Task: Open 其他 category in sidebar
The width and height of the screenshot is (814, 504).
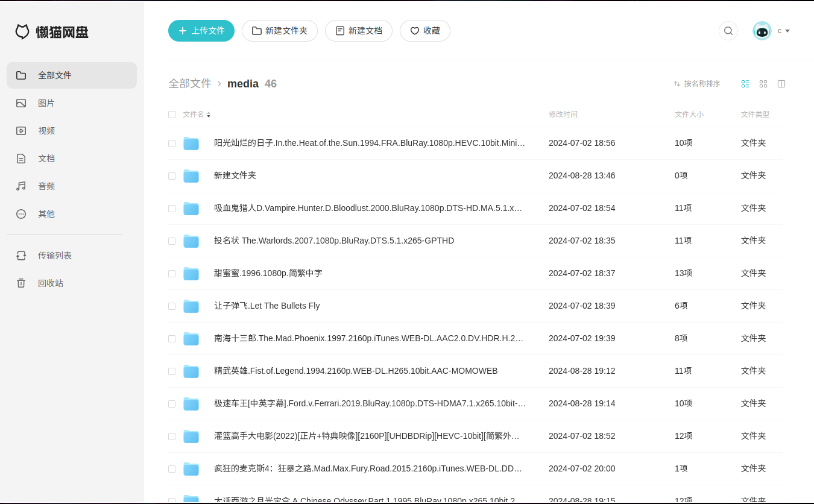Action: [x=72, y=214]
